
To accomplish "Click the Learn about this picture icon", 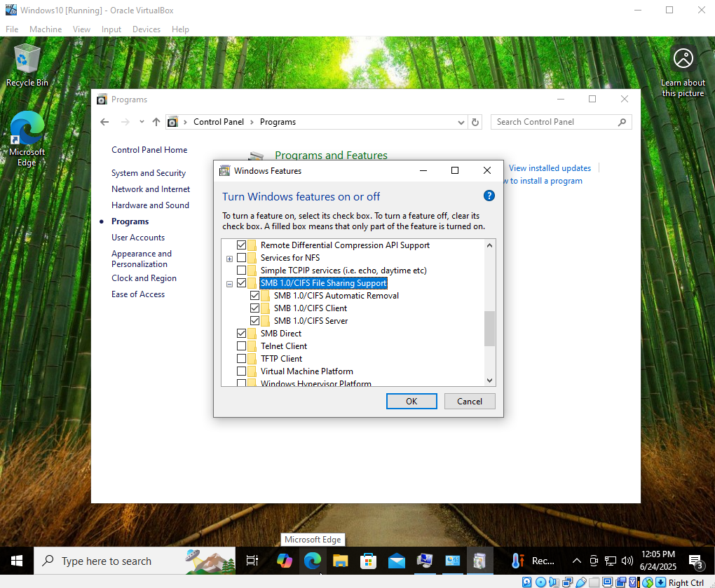I will (683, 59).
